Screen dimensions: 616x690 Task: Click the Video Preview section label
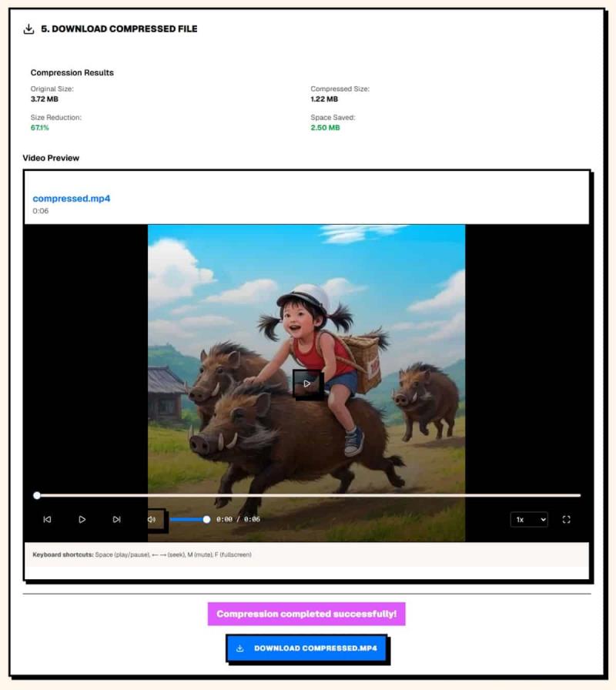pyautogui.click(x=51, y=158)
